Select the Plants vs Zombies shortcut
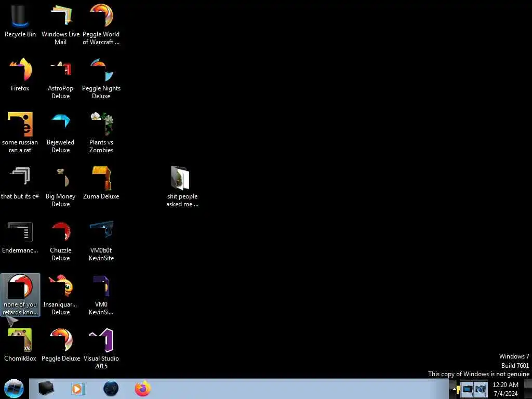 tap(101, 132)
